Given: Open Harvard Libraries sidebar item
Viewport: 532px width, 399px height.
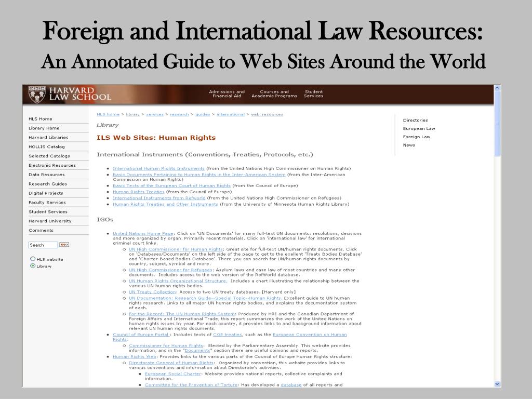Looking at the screenshot, I should (x=48, y=137).
